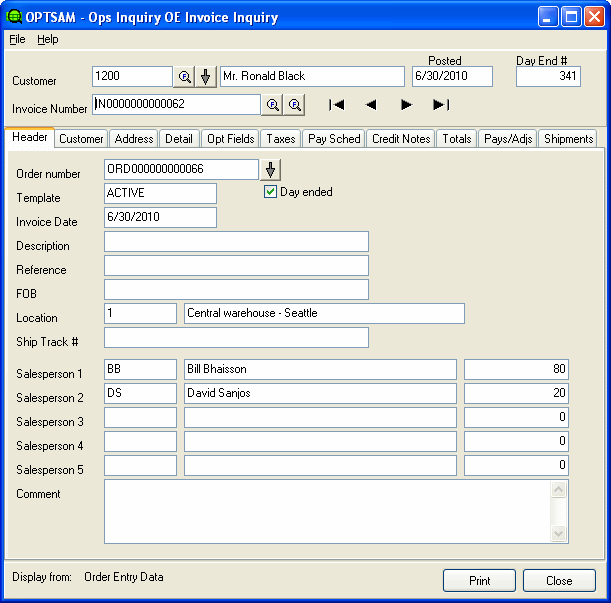Open the Credit Notes tab
This screenshot has width=611, height=603.
pos(401,139)
